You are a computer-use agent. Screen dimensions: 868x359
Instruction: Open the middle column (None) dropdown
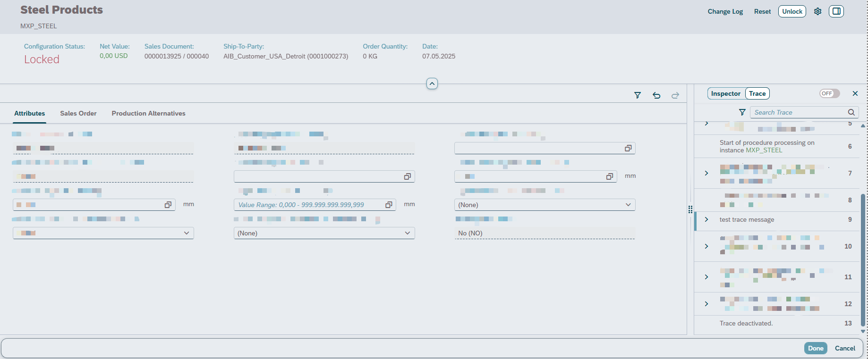click(x=324, y=233)
